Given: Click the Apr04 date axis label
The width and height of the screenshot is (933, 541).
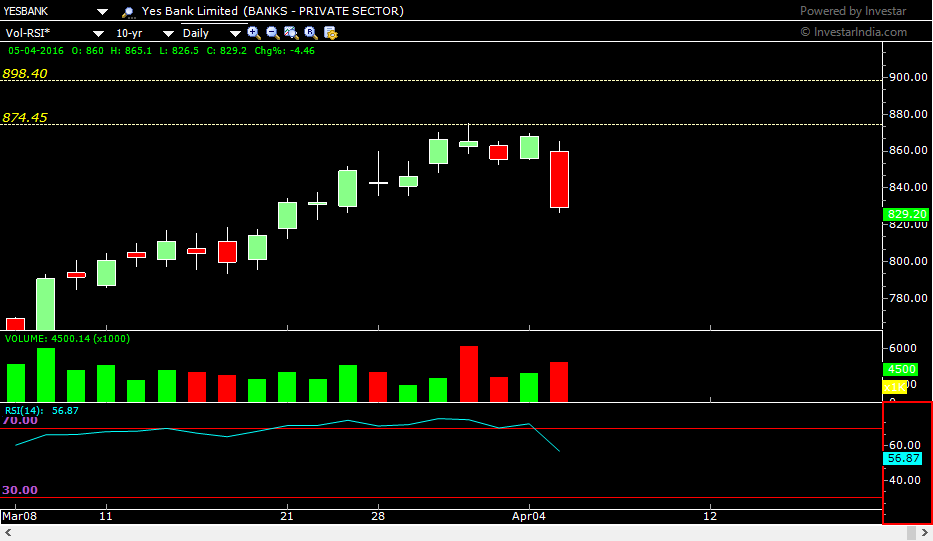Looking at the screenshot, I should (528, 516).
